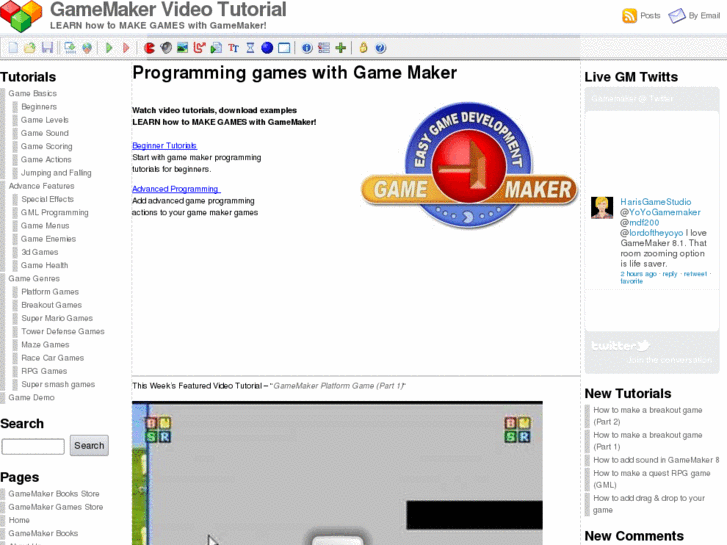The width and height of the screenshot is (727, 545).
Task: Focus the sidebar search text box
Action: pos(33,446)
